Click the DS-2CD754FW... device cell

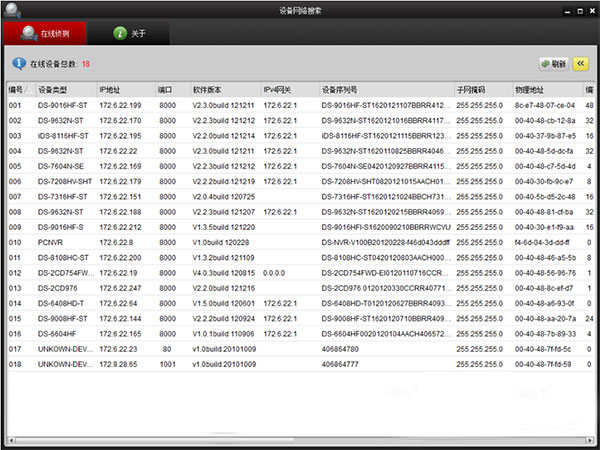(x=66, y=273)
